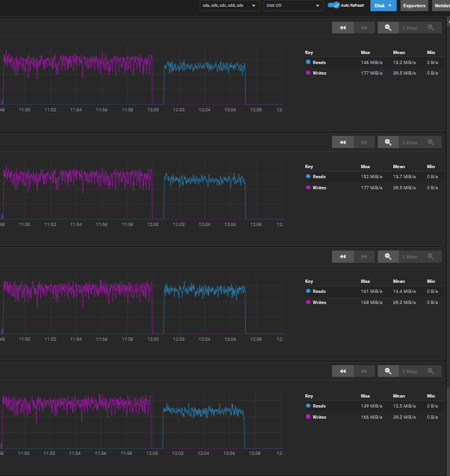This screenshot has height=476, width=450.
Task: Step back in time on the third chart
Action: point(343,257)
